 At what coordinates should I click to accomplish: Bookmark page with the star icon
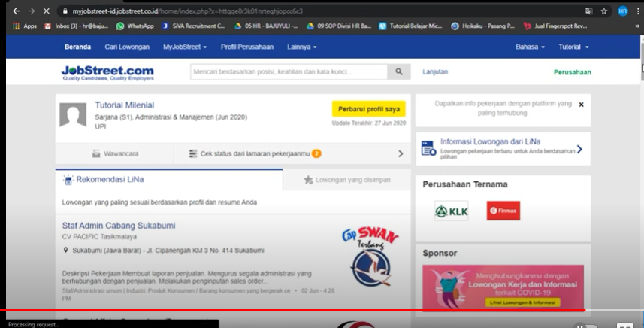[604, 11]
